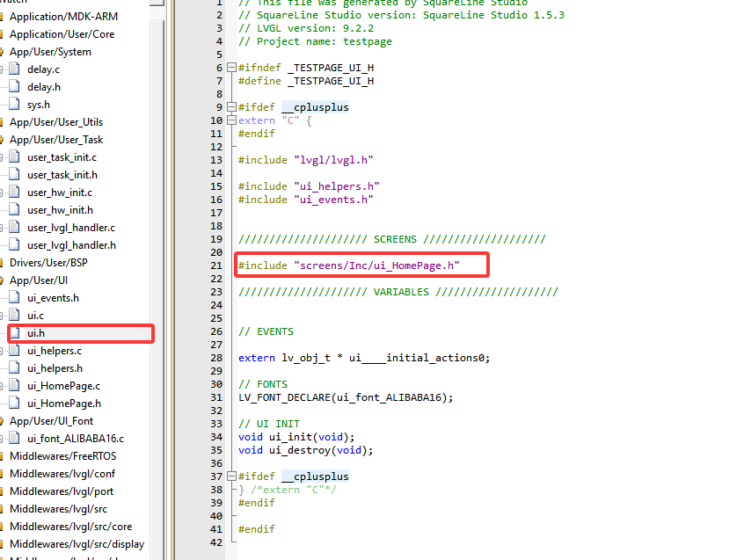Click line number 31 in the editor gutter
The height and width of the screenshot is (560, 744).
pos(216,397)
